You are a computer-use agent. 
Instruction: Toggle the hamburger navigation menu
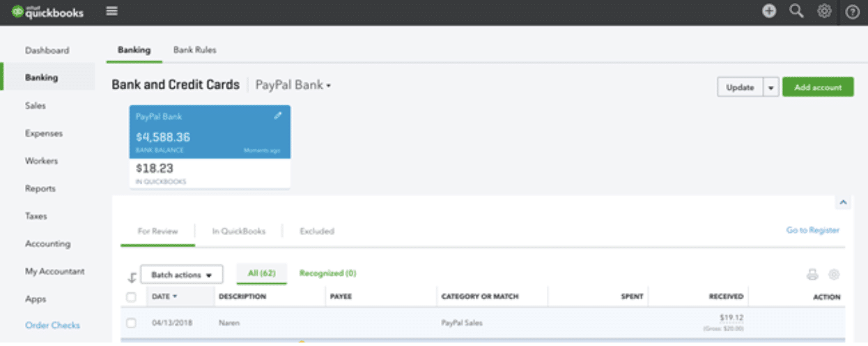[111, 11]
